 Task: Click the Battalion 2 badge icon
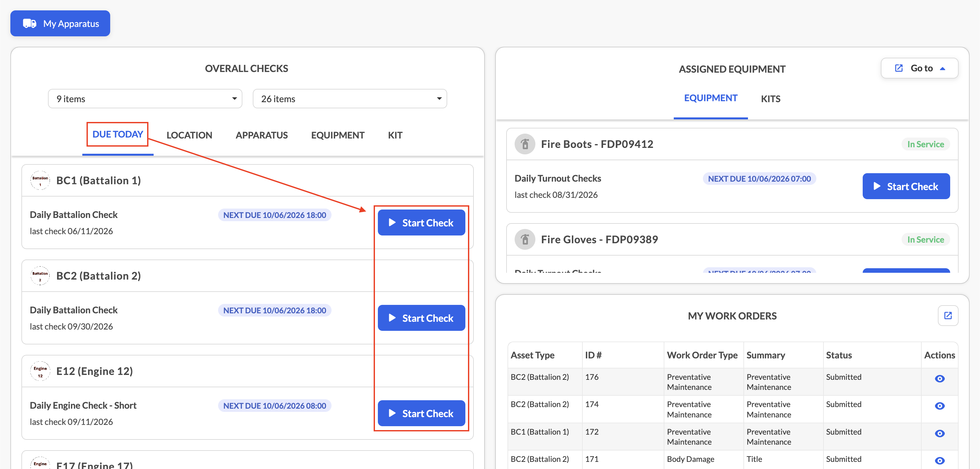[x=40, y=276]
